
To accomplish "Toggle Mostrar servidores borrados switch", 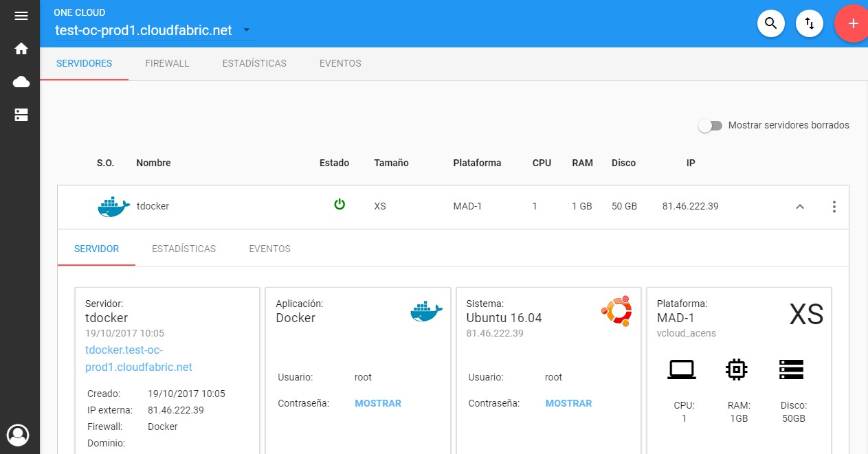I will tap(710, 126).
